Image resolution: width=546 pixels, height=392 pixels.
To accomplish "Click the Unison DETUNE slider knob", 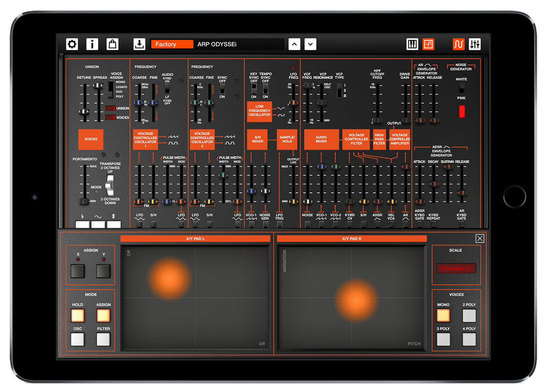I will [x=84, y=112].
